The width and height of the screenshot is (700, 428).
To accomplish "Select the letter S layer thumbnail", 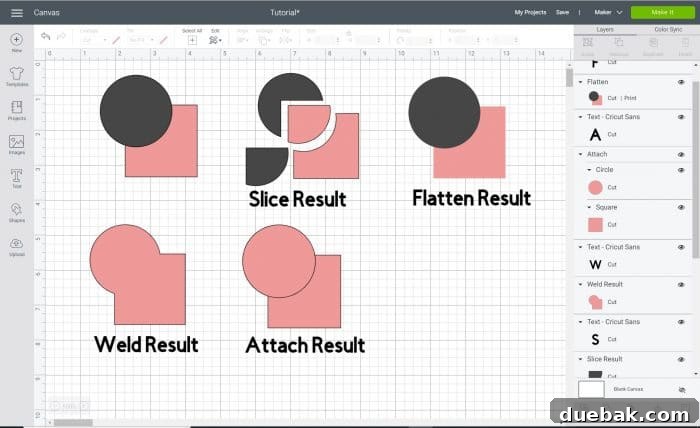I will point(595,340).
